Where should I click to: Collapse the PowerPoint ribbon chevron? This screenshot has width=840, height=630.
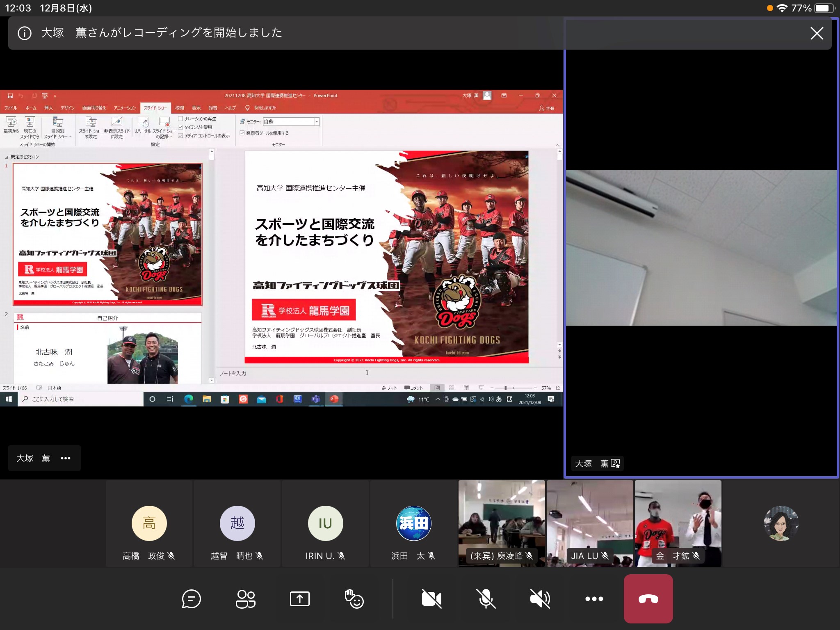click(557, 145)
